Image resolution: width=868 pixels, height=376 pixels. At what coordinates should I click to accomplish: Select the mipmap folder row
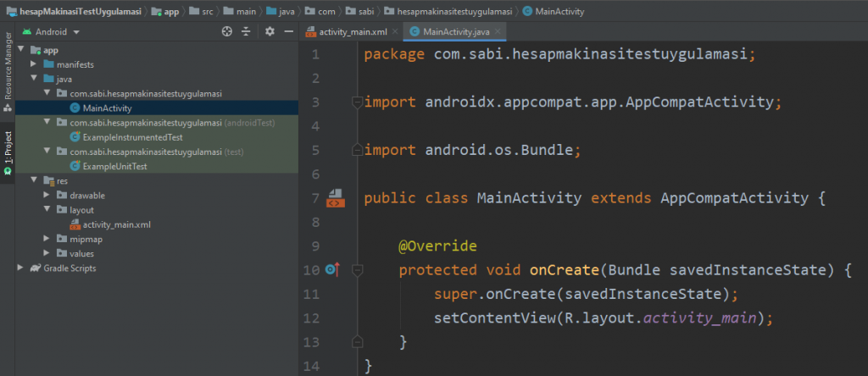[157, 239]
